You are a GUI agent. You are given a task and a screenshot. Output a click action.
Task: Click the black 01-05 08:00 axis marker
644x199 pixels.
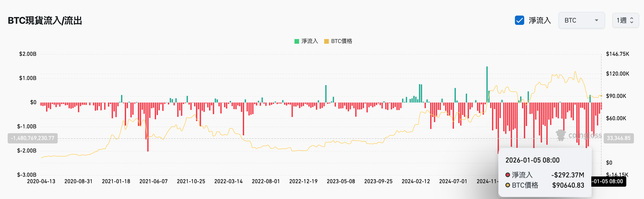[x=608, y=182]
